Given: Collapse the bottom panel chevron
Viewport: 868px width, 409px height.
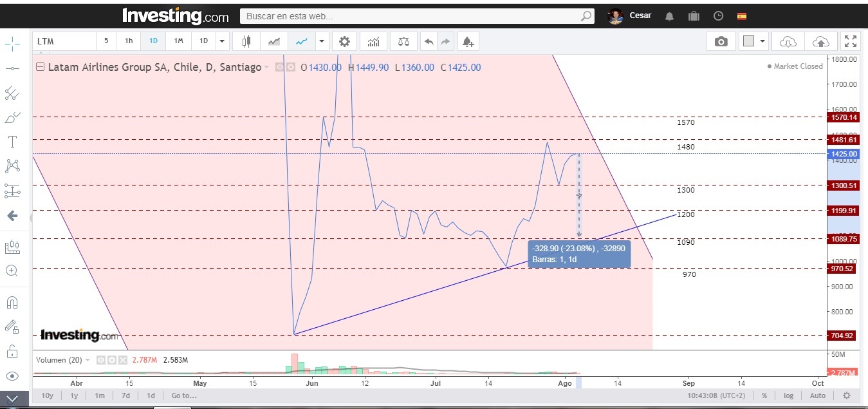Looking at the screenshot, I should 12,399.
